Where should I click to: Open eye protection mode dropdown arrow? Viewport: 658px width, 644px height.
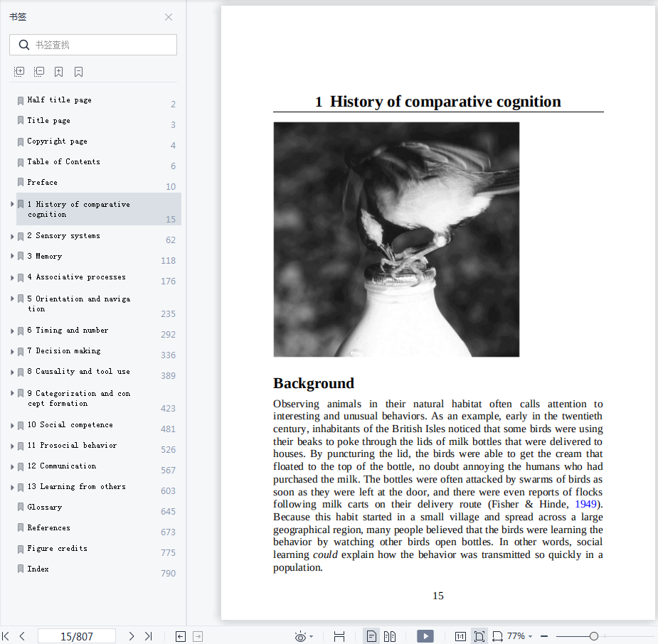pos(312,636)
